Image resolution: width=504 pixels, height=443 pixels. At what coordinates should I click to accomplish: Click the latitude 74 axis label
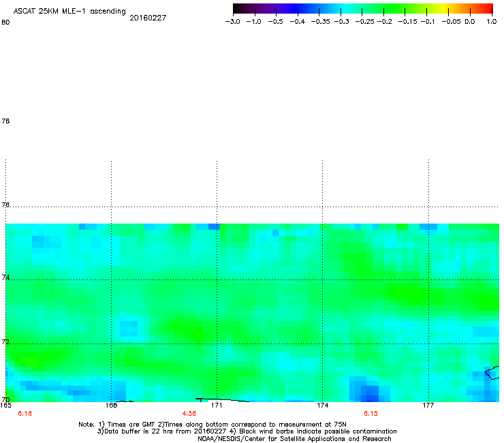pos(5,277)
